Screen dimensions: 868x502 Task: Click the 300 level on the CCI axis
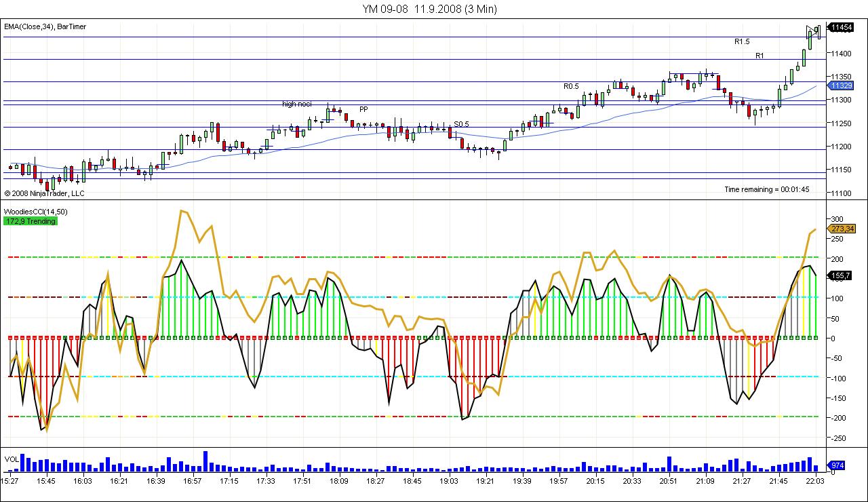837,219
